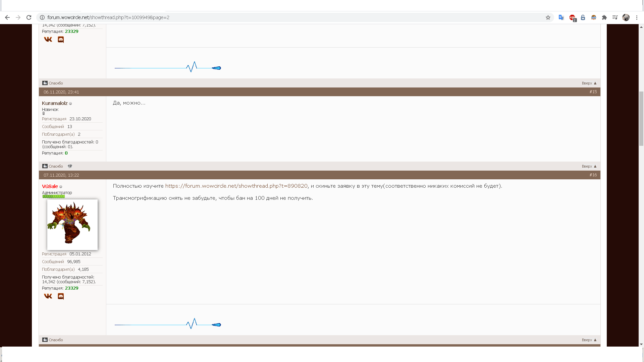The image size is (644, 362).
Task: Open the Adblock Plus extension
Action: click(572, 17)
